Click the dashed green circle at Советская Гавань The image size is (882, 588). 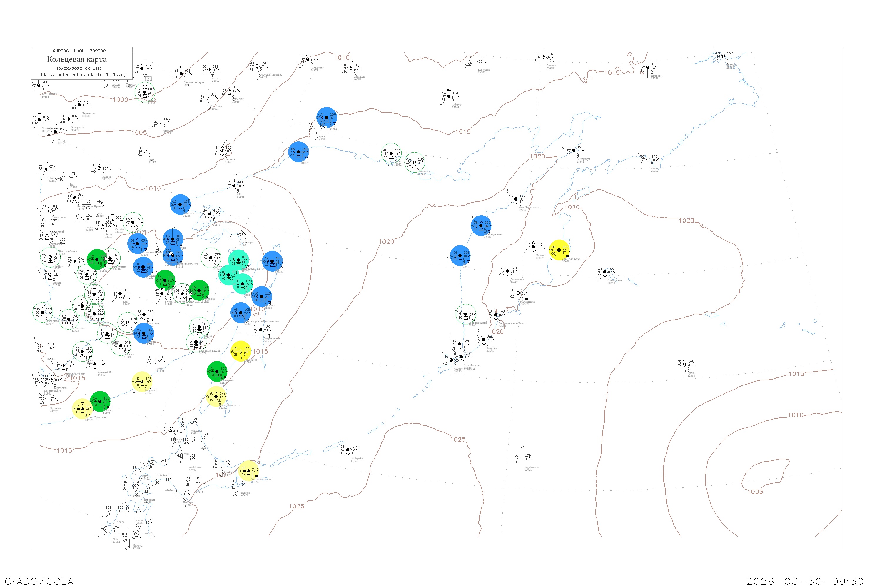click(196, 342)
